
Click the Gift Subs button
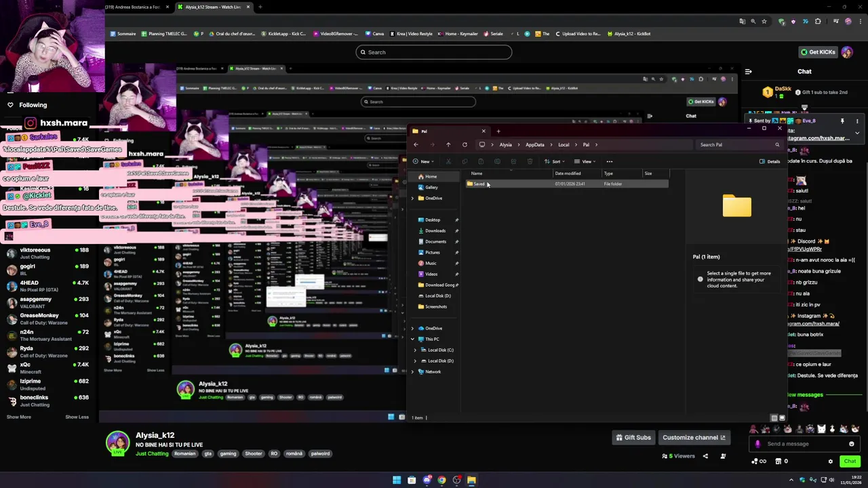pyautogui.click(x=633, y=437)
